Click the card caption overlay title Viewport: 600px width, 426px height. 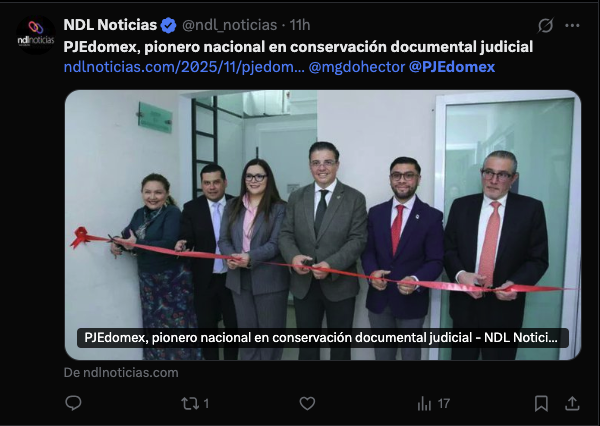pos(323,338)
